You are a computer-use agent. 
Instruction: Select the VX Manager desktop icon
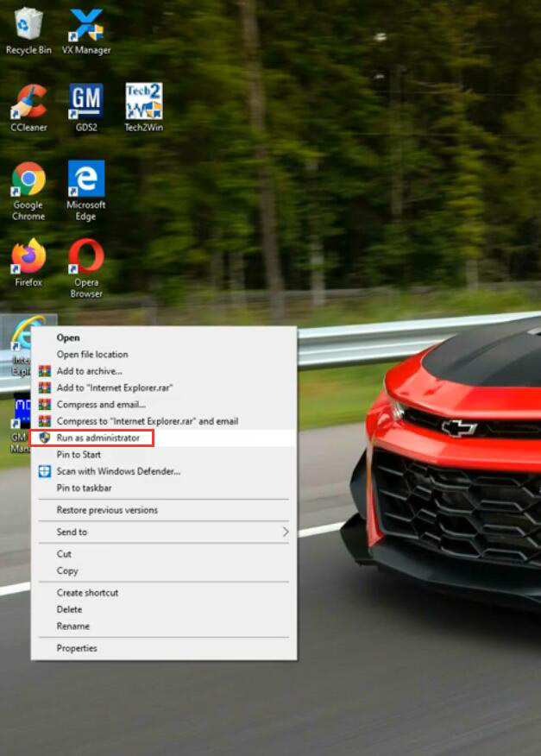click(x=86, y=27)
